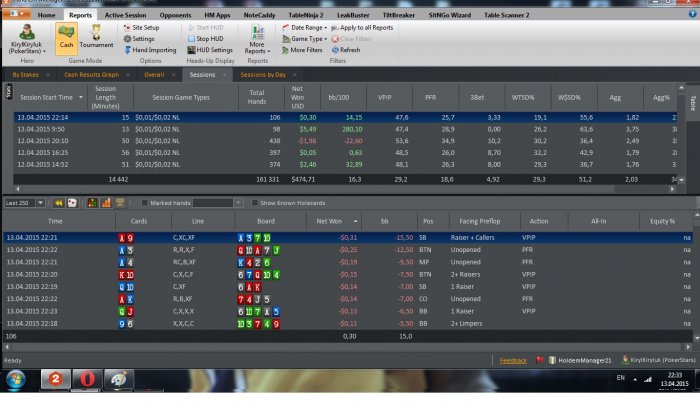The width and height of the screenshot is (700, 409).
Task: Refresh the report
Action: pyautogui.click(x=346, y=50)
